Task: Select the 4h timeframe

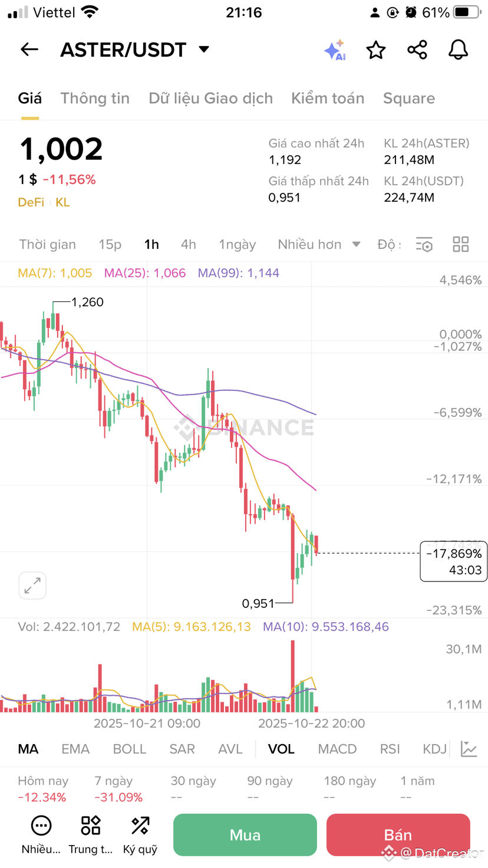Action: coord(189,244)
